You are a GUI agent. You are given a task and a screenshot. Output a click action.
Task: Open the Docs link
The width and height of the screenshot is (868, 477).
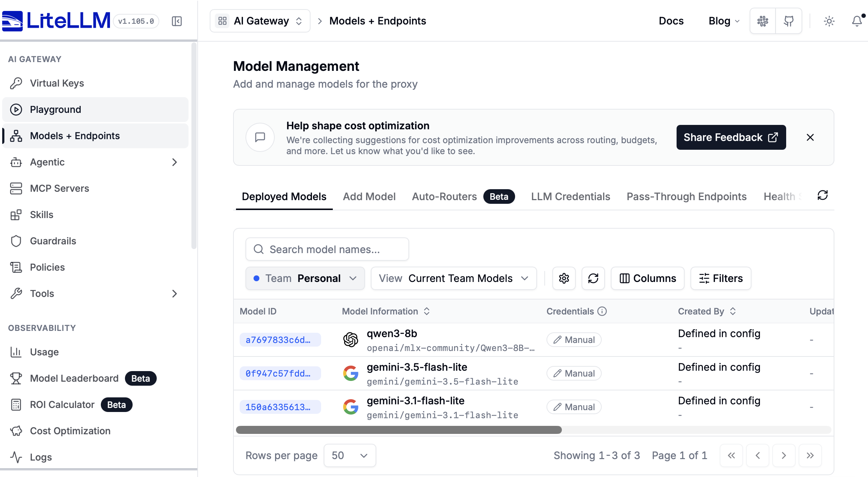pyautogui.click(x=671, y=21)
